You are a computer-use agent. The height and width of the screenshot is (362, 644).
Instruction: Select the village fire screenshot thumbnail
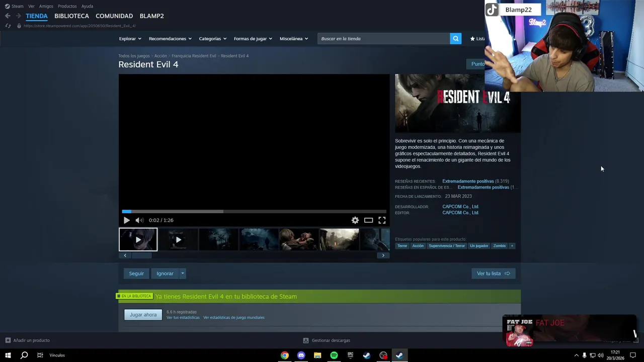tap(339, 240)
